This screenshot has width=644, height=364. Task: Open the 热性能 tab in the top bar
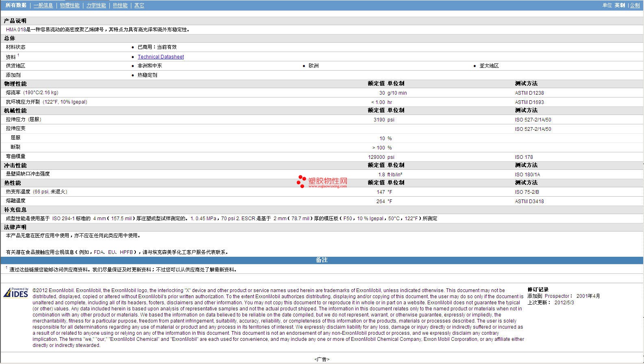[120, 5]
